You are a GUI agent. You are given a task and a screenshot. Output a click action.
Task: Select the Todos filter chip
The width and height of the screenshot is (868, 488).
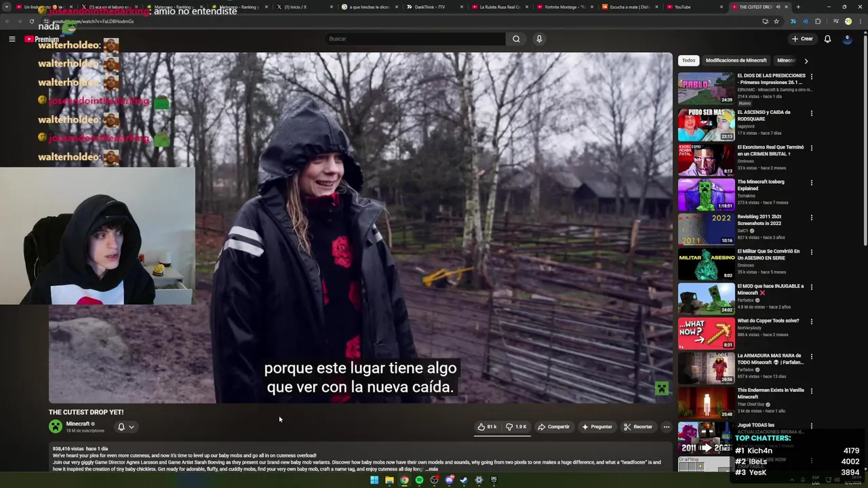pos(688,60)
